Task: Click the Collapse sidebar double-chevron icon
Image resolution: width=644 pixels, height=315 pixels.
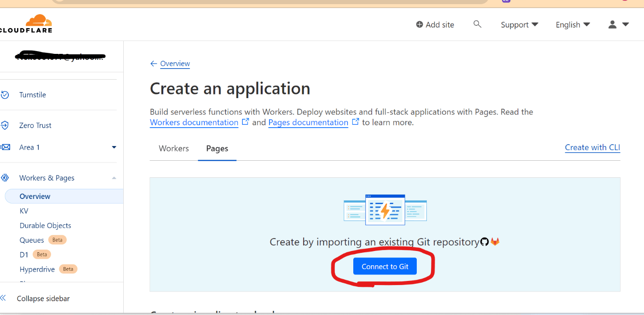Action: (3, 298)
